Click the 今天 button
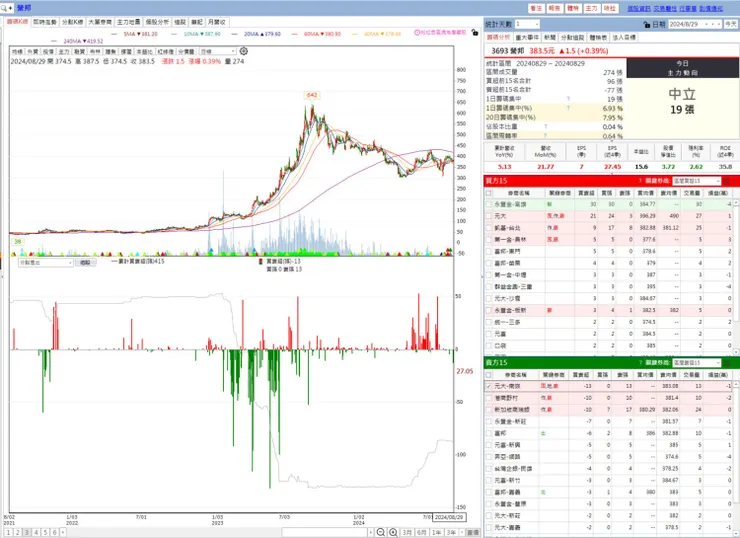This screenshot has height=538, width=740. tap(731, 24)
